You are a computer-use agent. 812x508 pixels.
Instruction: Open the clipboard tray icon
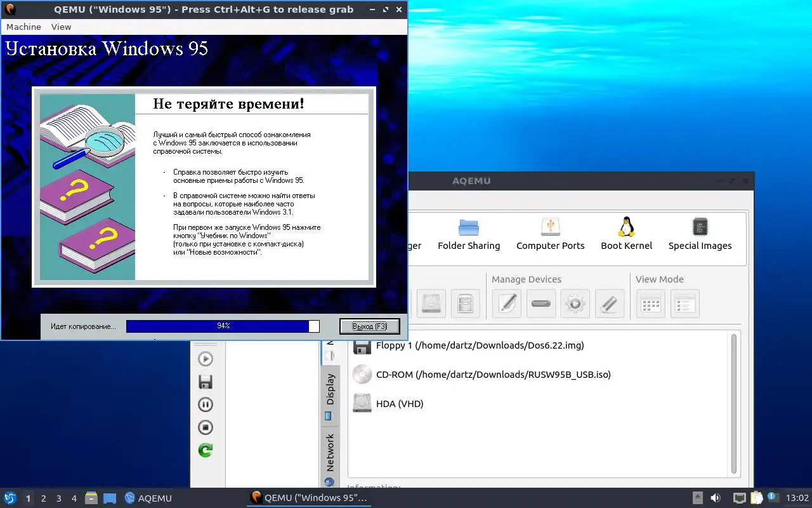pyautogui.click(x=756, y=498)
